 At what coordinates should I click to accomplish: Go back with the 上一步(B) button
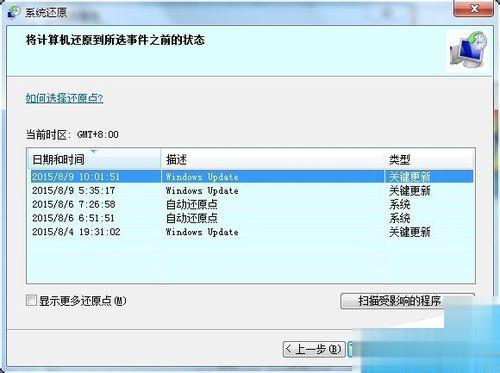tap(314, 349)
